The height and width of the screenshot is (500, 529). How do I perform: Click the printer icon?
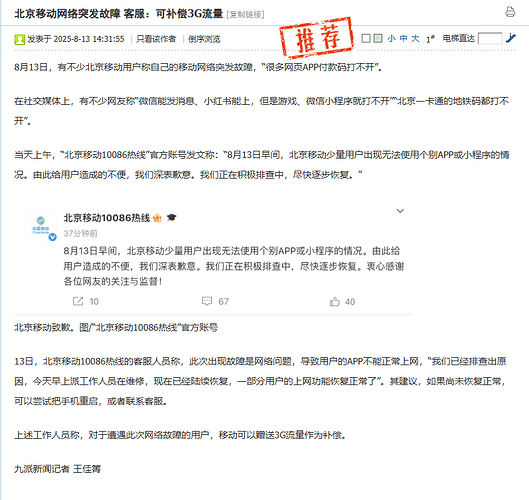click(x=510, y=12)
